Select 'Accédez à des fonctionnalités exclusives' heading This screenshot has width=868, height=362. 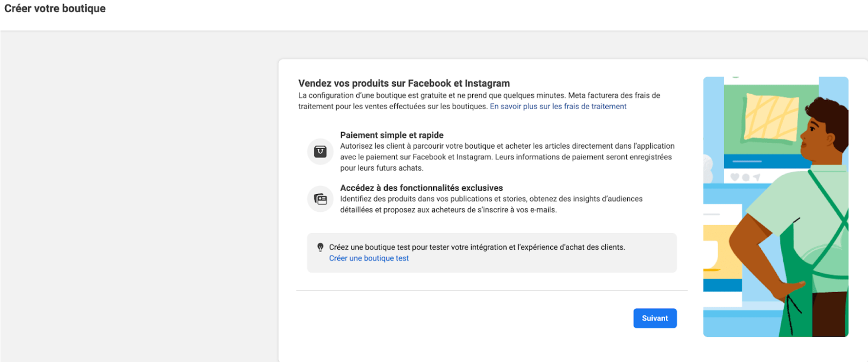[x=422, y=188]
